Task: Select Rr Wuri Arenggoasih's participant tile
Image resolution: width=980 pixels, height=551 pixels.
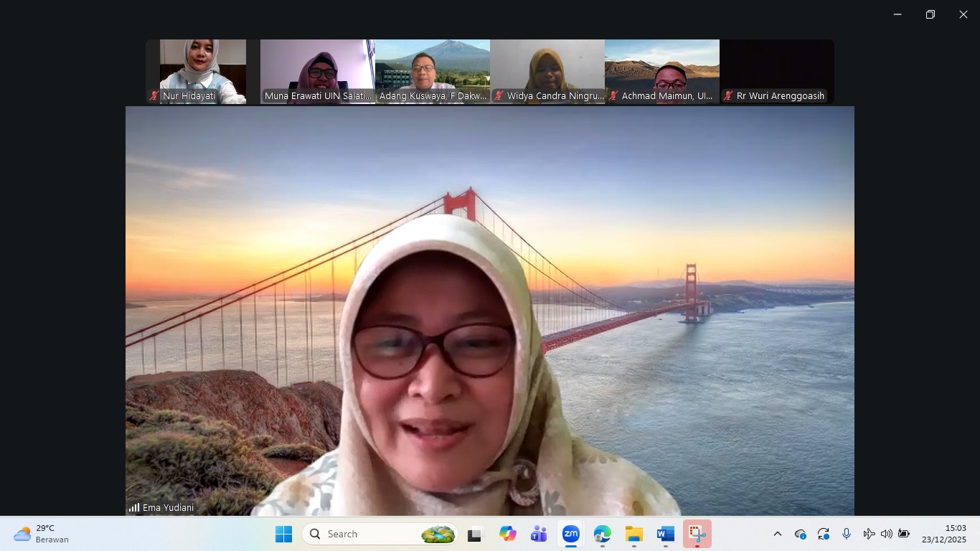Action: click(x=777, y=70)
